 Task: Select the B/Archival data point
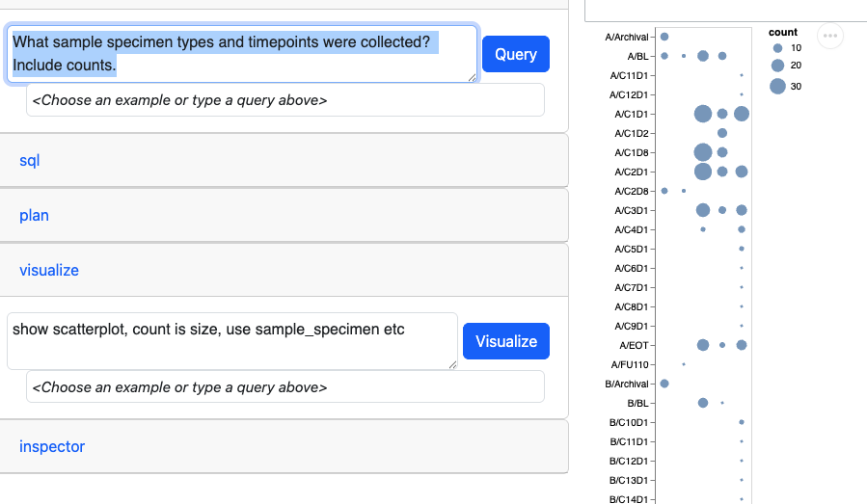tap(664, 384)
